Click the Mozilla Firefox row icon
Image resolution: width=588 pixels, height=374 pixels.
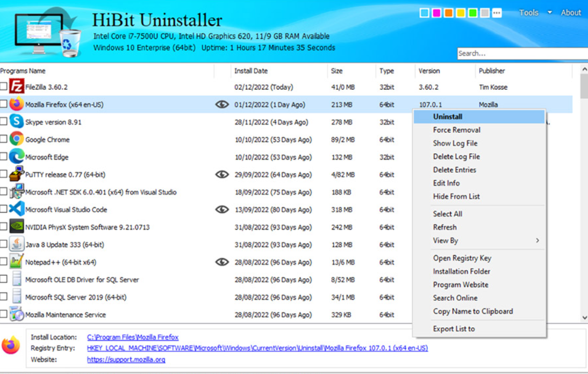point(17,104)
